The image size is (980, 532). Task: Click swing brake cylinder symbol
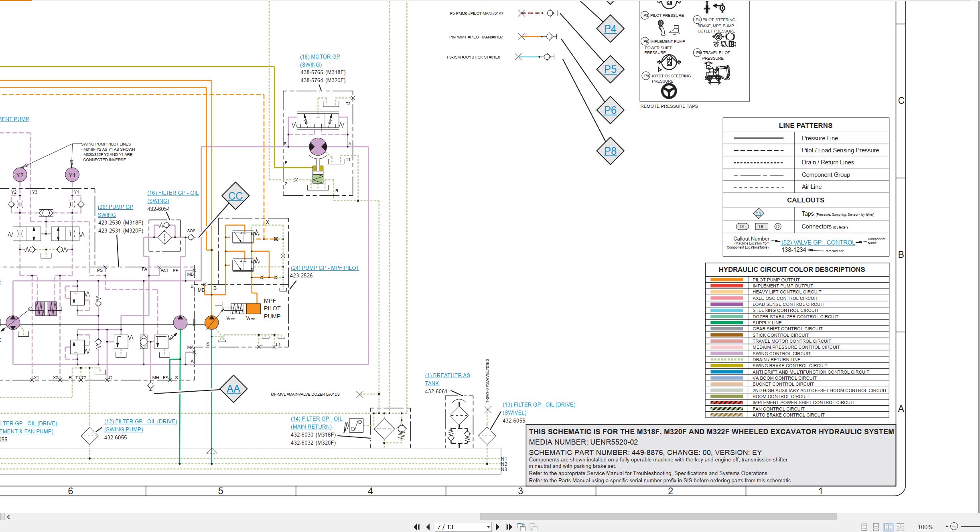[x=318, y=175]
